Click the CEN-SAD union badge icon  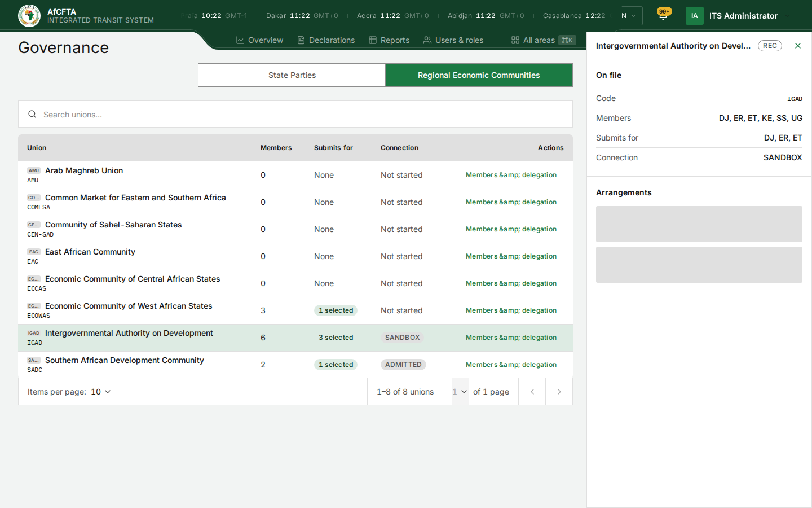pyautogui.click(x=34, y=225)
